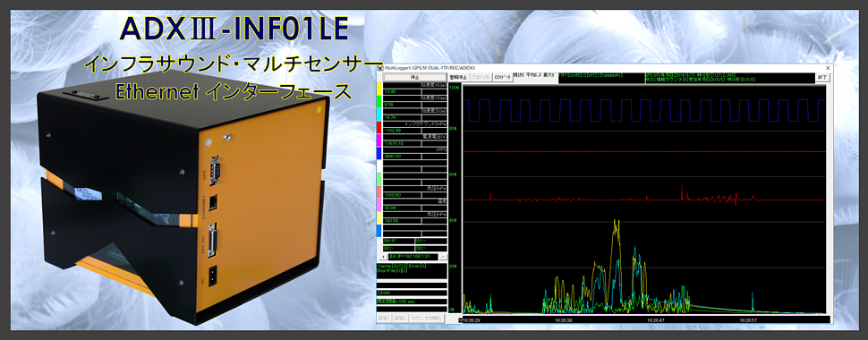Open the CSV data button
Image resolution: width=868 pixels, height=340 pixels.
click(x=502, y=78)
